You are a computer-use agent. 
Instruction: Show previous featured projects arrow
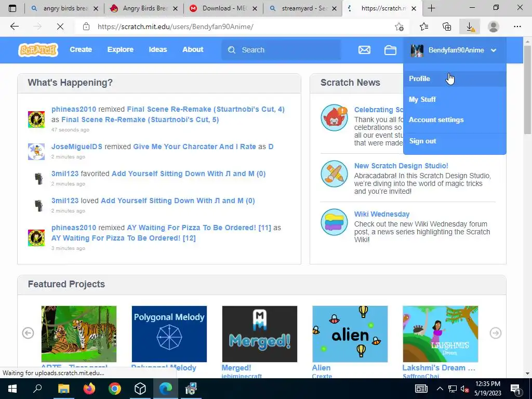coord(28,333)
